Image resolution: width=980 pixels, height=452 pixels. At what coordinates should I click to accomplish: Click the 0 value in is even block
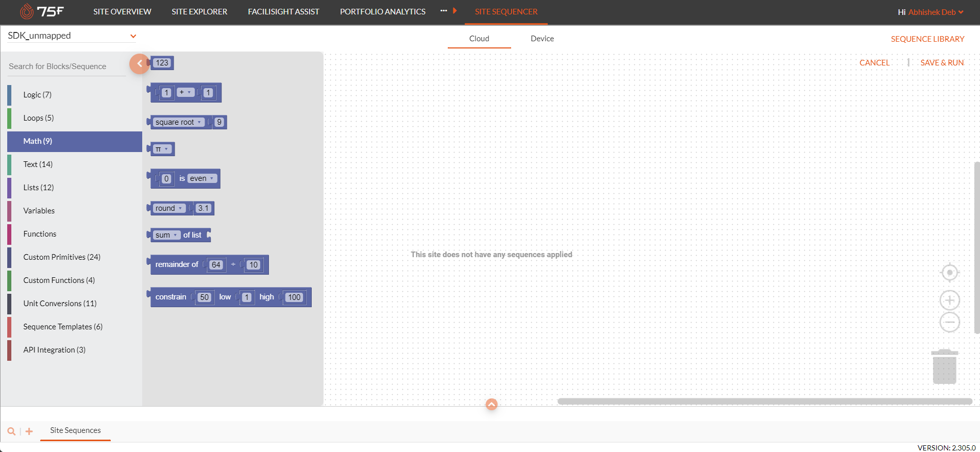(166, 179)
